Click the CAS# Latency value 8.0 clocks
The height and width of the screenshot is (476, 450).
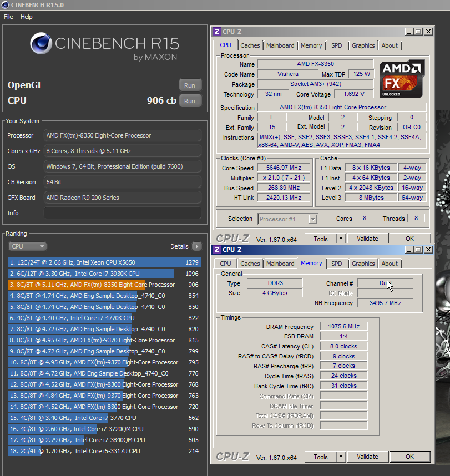pos(343,346)
